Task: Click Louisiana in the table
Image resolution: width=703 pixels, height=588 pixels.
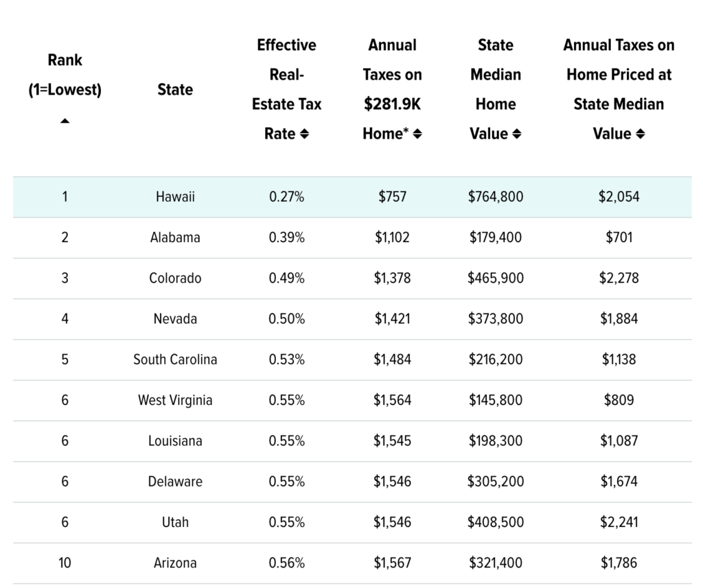Action: [175, 440]
